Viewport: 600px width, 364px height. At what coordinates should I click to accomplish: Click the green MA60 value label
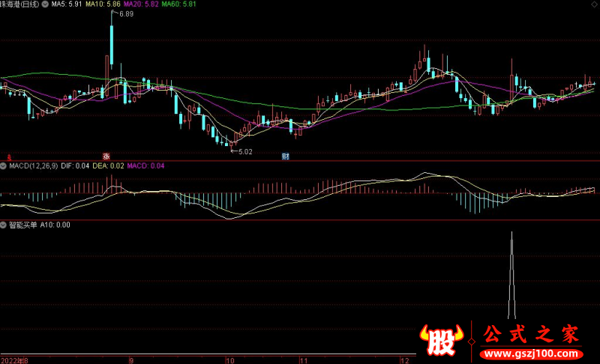[x=179, y=4]
